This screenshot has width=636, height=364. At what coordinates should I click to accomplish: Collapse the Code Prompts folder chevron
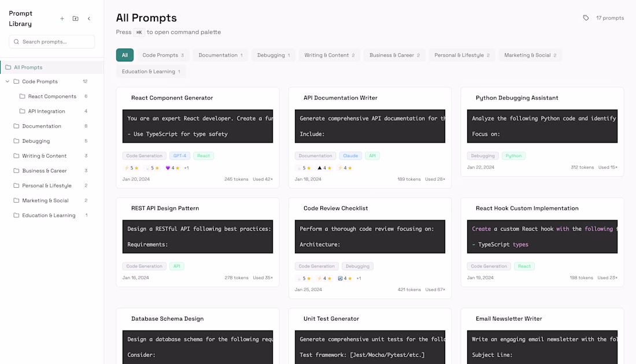pyautogui.click(x=8, y=81)
